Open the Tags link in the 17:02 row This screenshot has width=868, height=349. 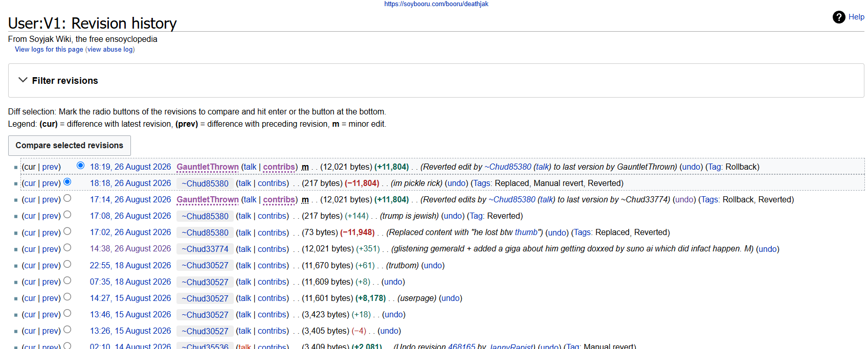coord(582,232)
